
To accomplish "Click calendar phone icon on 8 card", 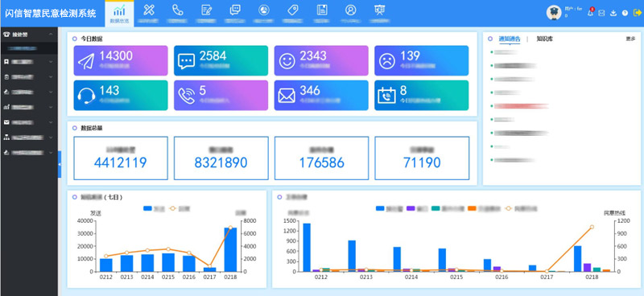I will pyautogui.click(x=387, y=96).
